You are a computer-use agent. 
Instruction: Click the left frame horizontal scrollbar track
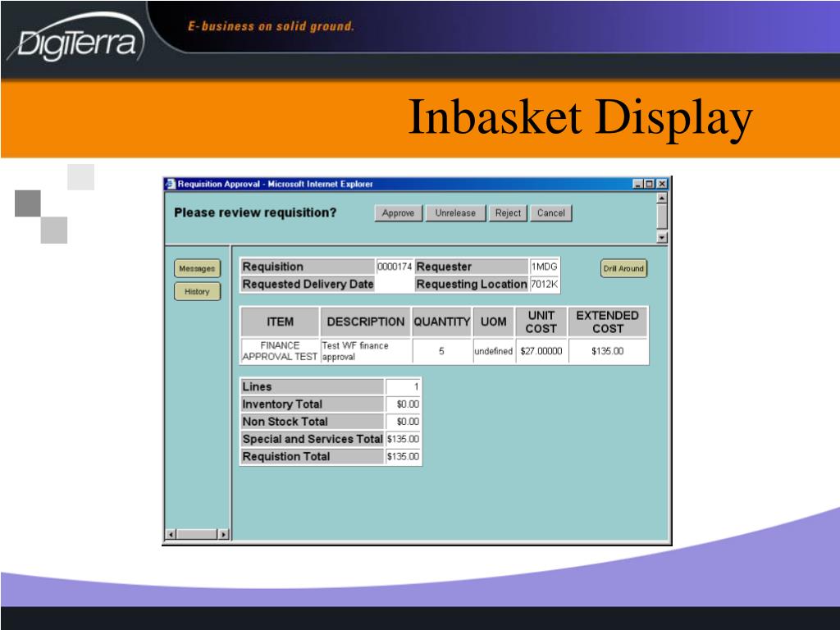tap(197, 534)
